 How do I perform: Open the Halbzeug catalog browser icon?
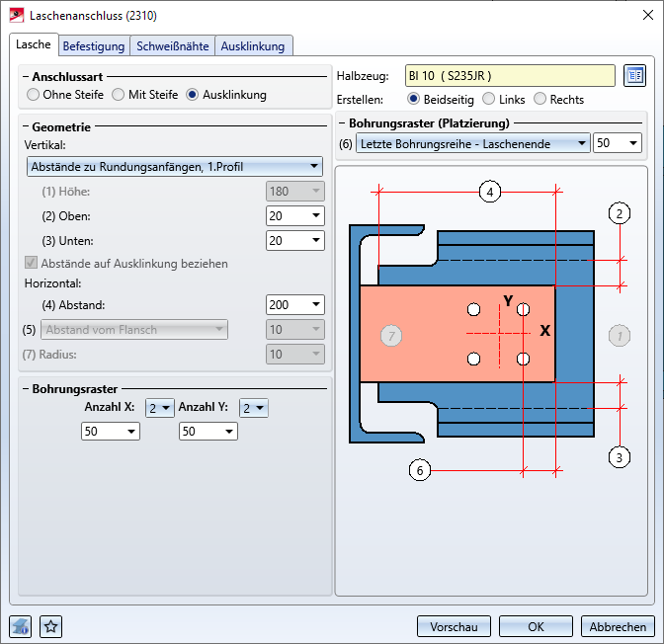(x=633, y=76)
